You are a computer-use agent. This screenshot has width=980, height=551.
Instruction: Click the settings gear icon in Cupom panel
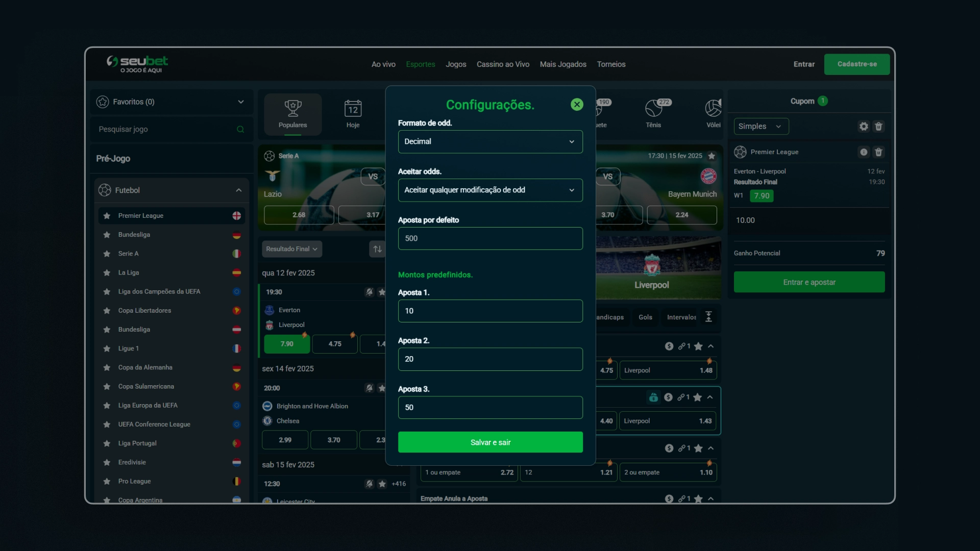coord(864,127)
